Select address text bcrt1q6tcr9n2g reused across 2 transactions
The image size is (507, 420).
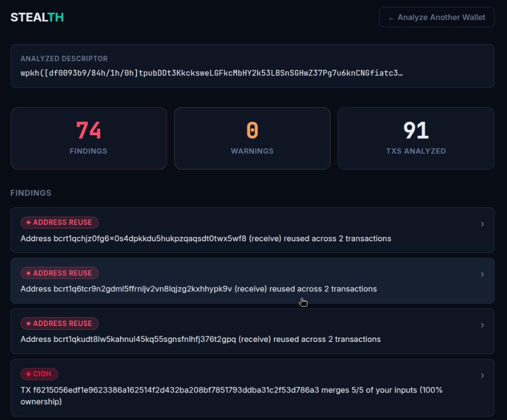point(199,289)
